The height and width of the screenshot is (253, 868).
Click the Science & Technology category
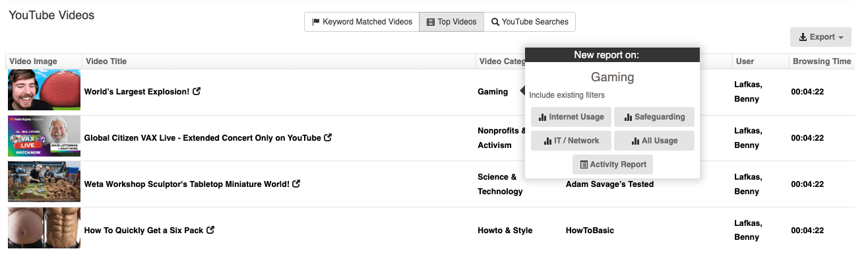pos(500,184)
